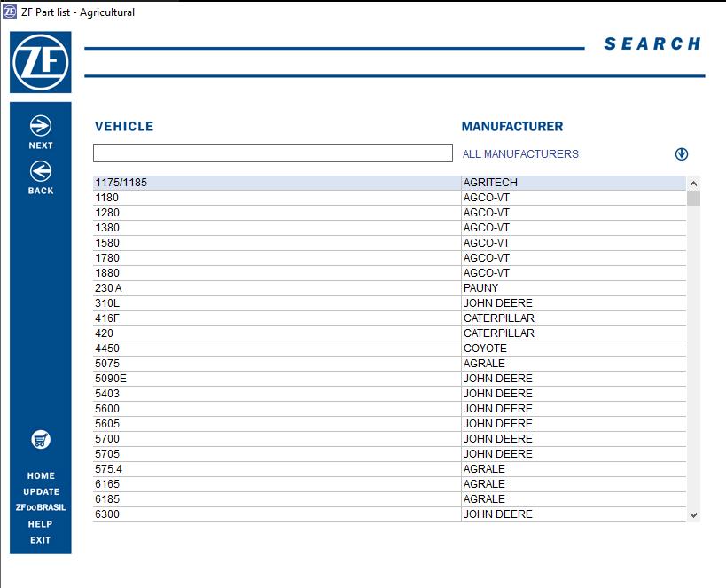Click EXIT in the sidebar

[x=39, y=539]
